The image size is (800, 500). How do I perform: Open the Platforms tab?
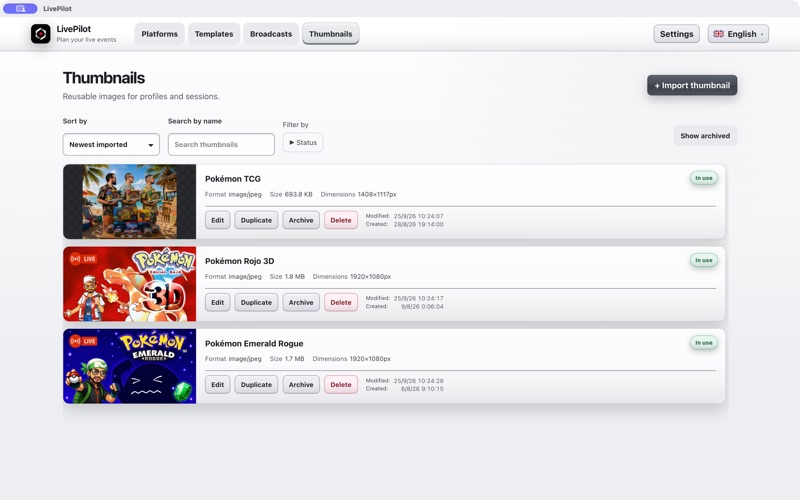click(x=160, y=34)
